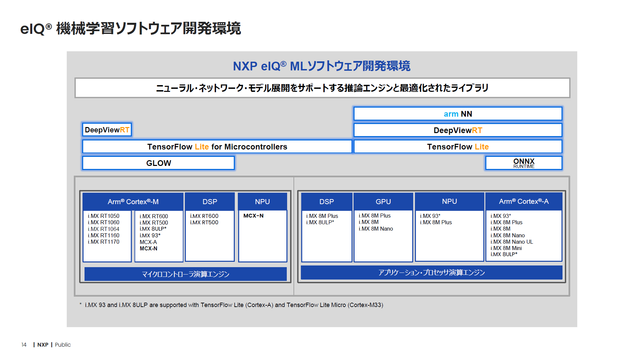Click the GLOW box
644x362 pixels.
tap(158, 163)
